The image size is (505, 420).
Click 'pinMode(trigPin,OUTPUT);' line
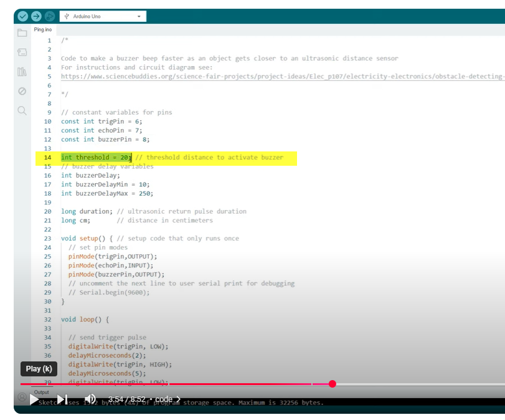[113, 257]
